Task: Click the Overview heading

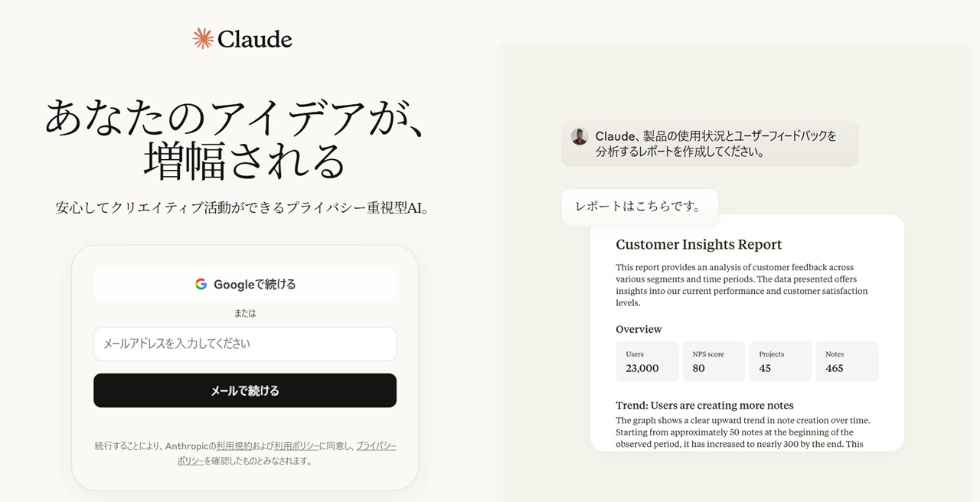Action: 639,329
